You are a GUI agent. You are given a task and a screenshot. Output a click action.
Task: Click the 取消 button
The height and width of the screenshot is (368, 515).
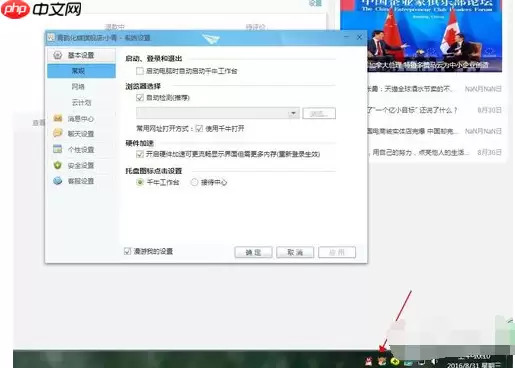pos(295,252)
